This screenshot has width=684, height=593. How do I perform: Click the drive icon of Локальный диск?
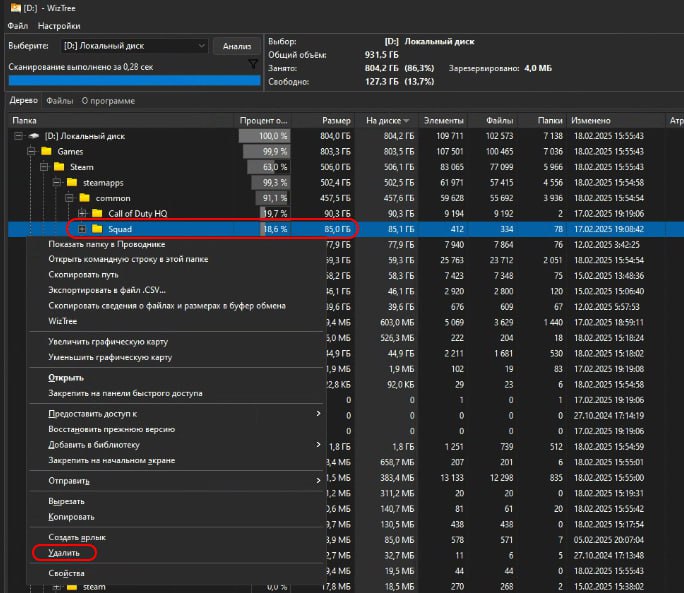point(34,136)
